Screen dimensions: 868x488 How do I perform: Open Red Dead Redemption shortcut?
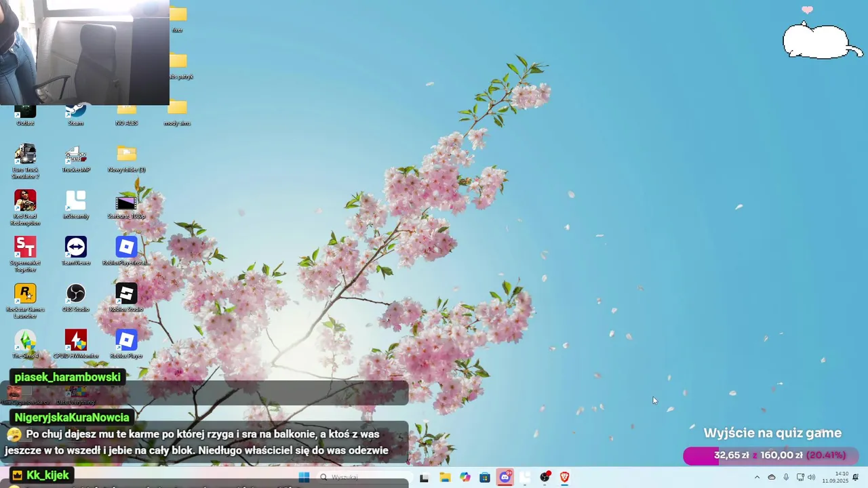click(25, 208)
